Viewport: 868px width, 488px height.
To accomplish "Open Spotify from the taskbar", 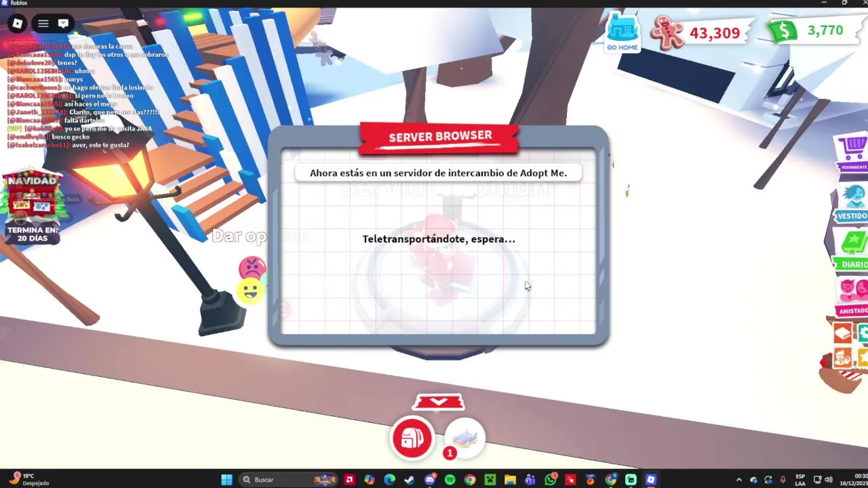I will coord(450,480).
